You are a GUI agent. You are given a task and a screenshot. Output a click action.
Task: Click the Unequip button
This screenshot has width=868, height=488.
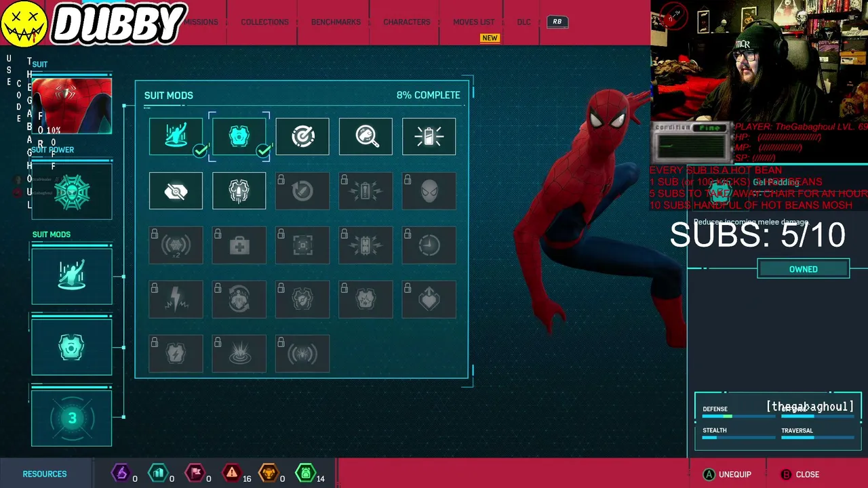click(x=727, y=474)
